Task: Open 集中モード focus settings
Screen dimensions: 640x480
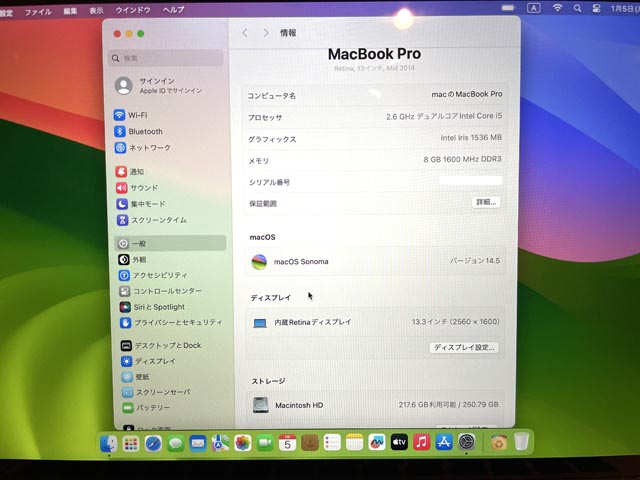Action: pyautogui.click(x=147, y=204)
